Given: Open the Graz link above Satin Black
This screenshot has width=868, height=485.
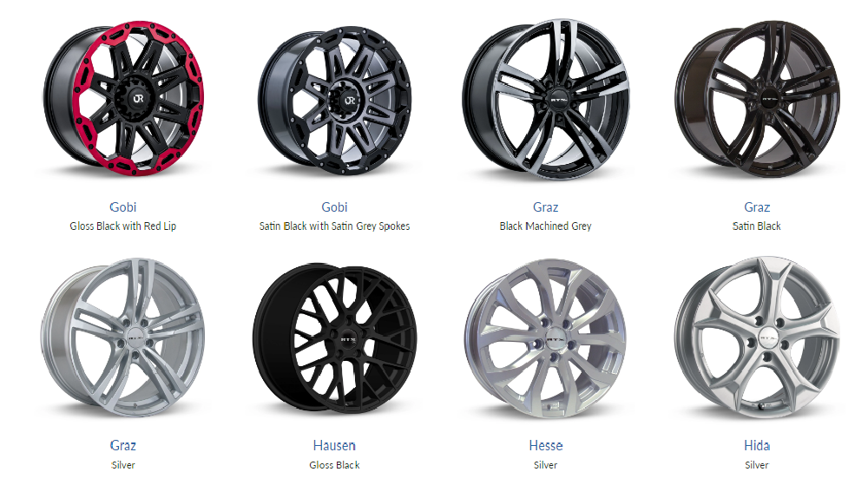Looking at the screenshot, I should point(757,207).
